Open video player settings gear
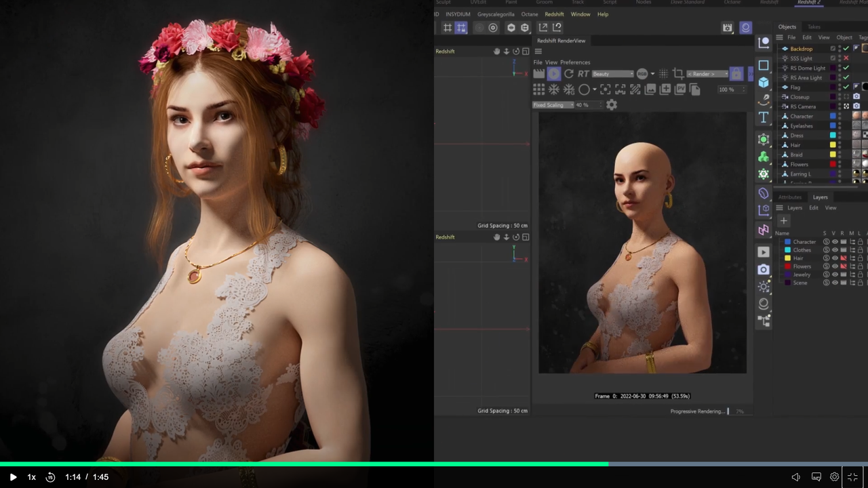Image resolution: width=868 pixels, height=488 pixels. 835,477
